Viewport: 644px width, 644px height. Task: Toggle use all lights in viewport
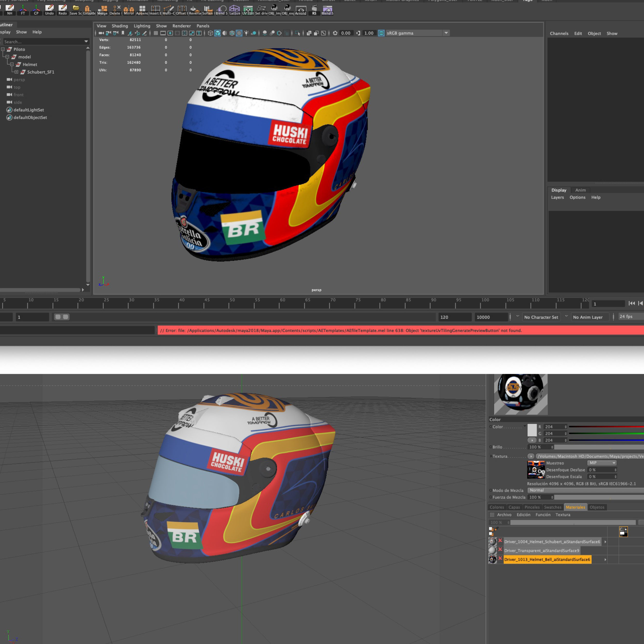coord(246,33)
